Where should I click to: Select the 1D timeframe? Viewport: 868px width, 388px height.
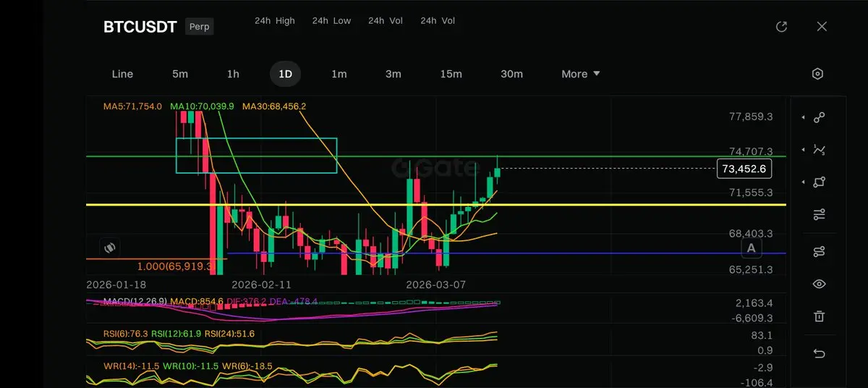(x=285, y=74)
